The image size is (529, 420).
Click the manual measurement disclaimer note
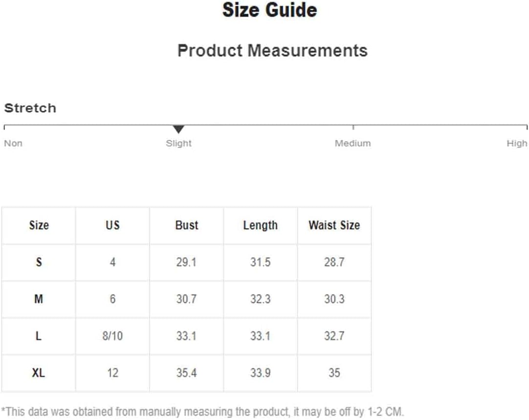point(202,411)
